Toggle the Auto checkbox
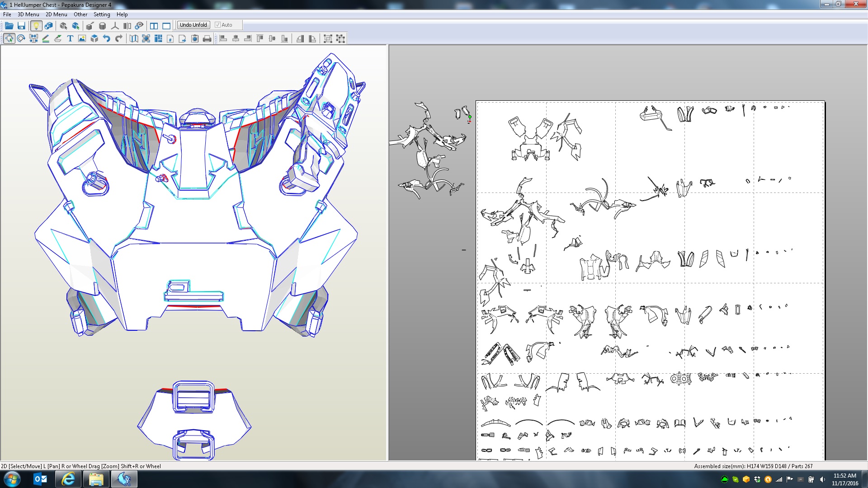Image resolution: width=868 pixels, height=488 pixels. coord(217,25)
